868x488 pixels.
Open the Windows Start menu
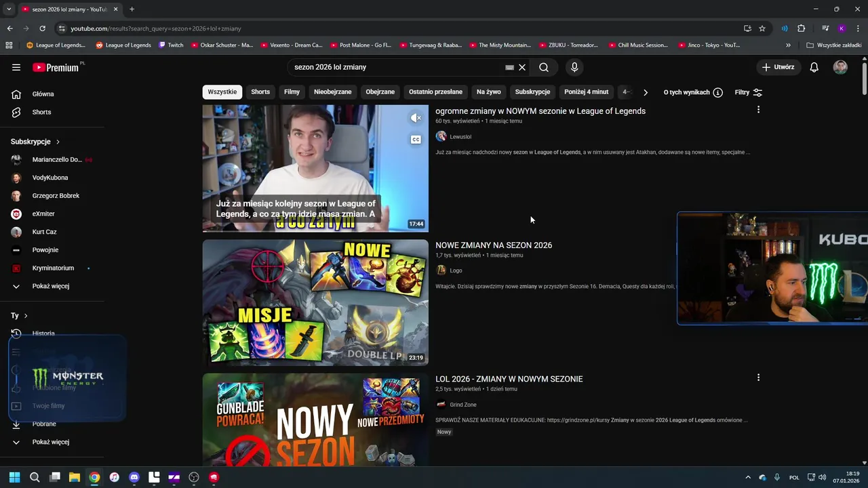pos(15,477)
